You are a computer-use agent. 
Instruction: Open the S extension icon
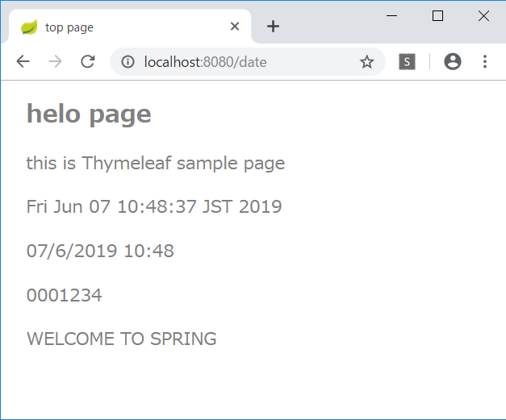point(407,62)
